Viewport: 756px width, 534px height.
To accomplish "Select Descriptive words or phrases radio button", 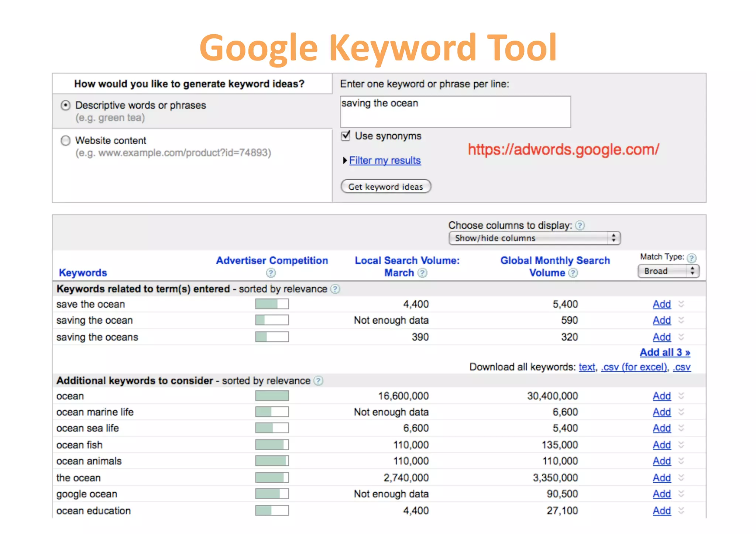I will click(x=65, y=106).
